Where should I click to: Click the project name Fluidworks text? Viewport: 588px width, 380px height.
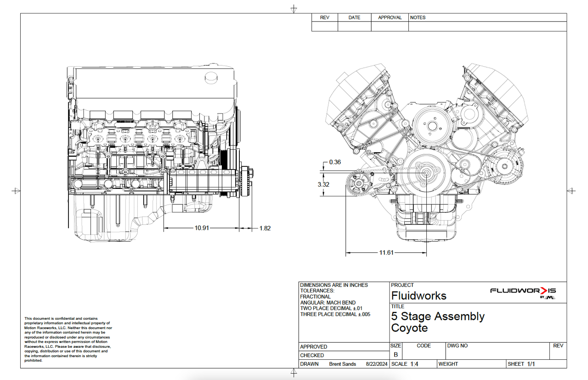(418, 295)
